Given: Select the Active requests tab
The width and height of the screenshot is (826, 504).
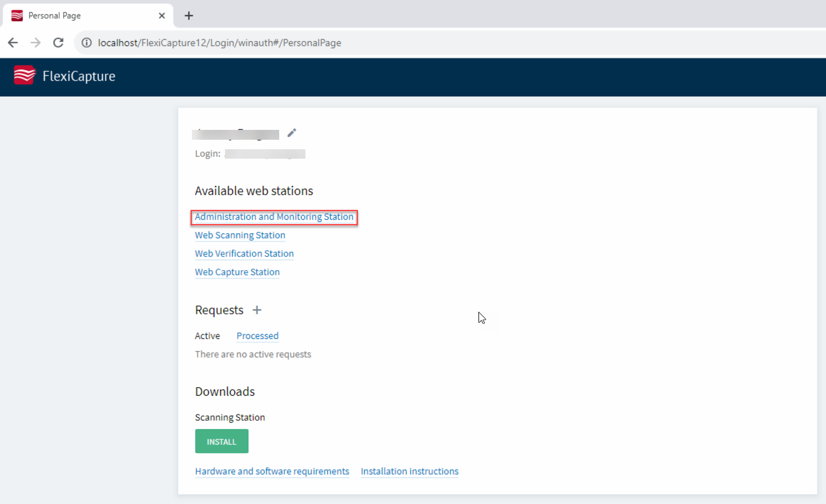Looking at the screenshot, I should (x=207, y=336).
